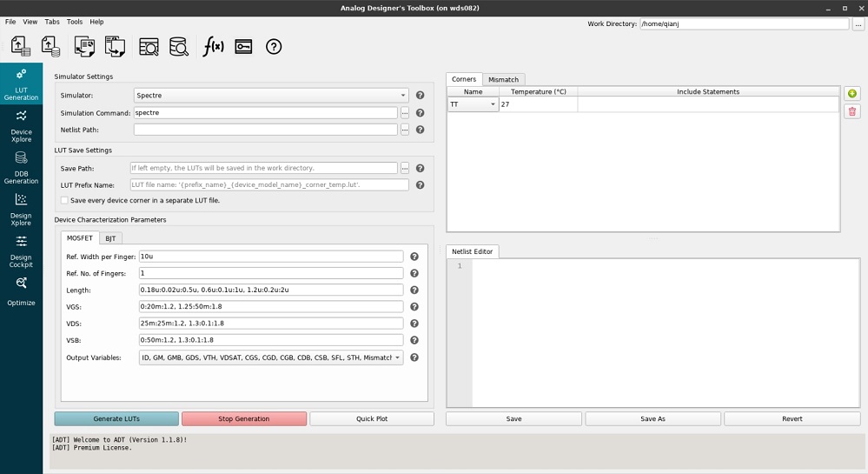
Task: Select the Optimize sidebar icon
Action: 21,291
